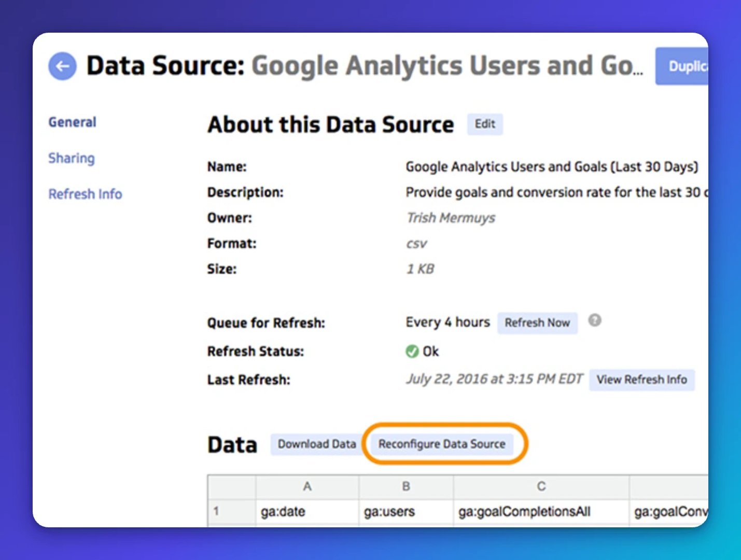Open the Refresh Info sidebar link

(85, 194)
